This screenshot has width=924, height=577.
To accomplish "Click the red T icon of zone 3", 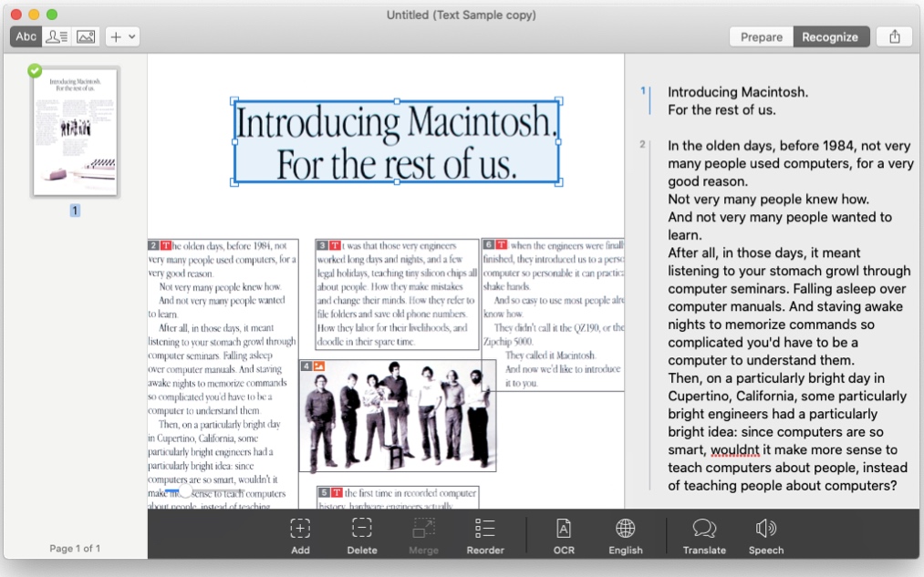I will coord(335,245).
